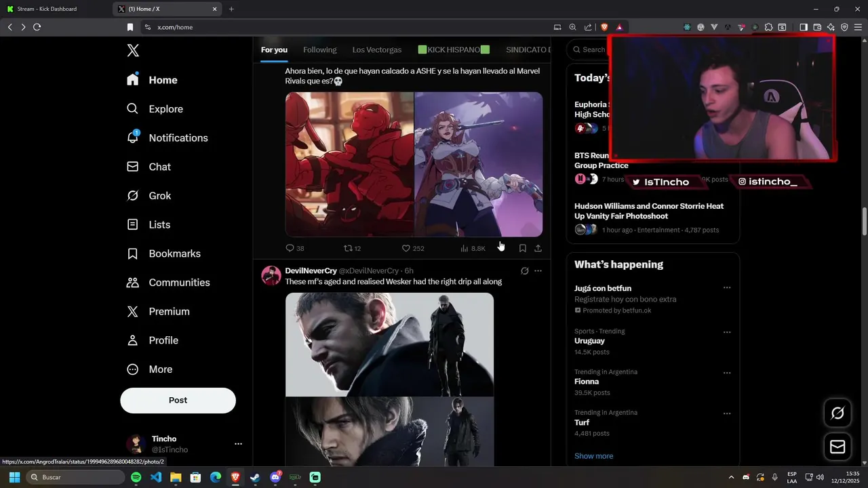
Task: Click the X logo in the sidebar
Action: [x=133, y=51]
